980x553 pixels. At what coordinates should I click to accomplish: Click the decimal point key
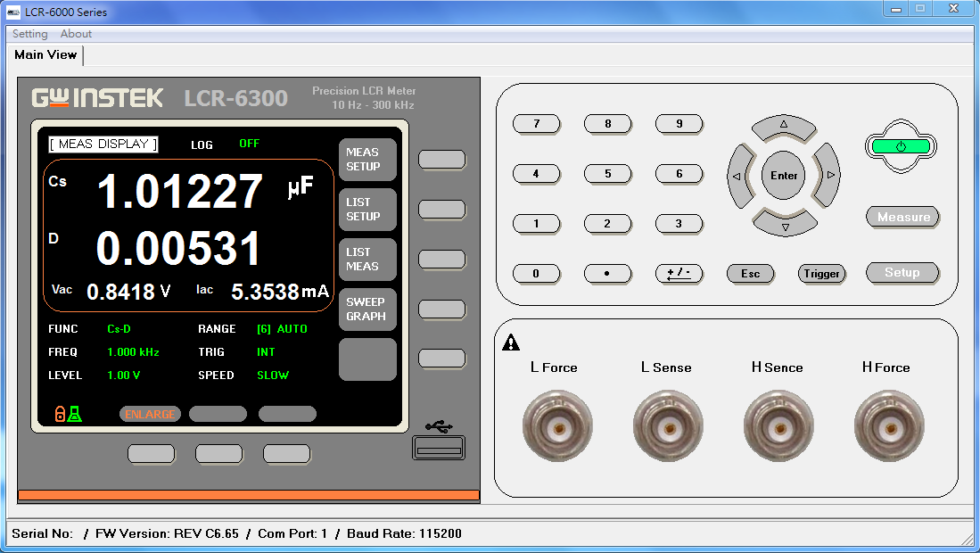coord(607,274)
